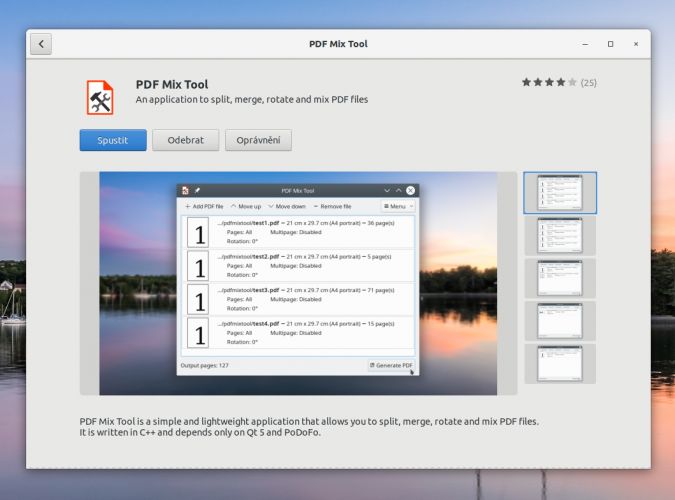The height and width of the screenshot is (500, 675).
Task: Minimize the PDF Mix Tool software window
Action: (585, 44)
